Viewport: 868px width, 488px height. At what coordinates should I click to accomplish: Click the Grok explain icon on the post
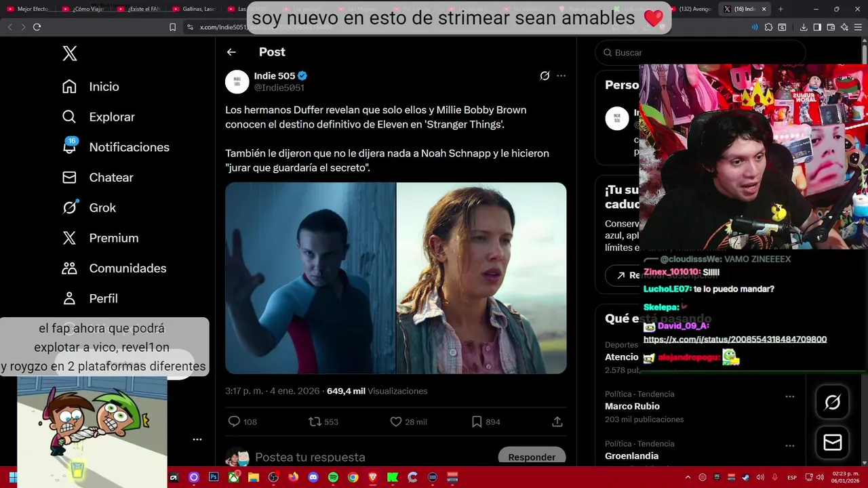(545, 76)
